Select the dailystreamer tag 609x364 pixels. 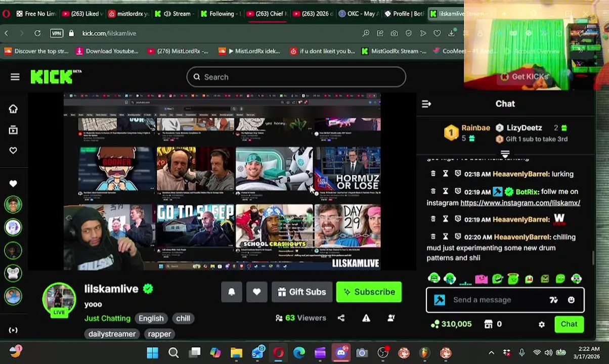112,334
